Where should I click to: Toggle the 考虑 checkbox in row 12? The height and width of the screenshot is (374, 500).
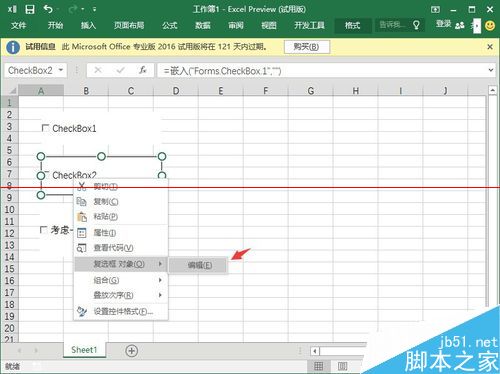tap(43, 230)
